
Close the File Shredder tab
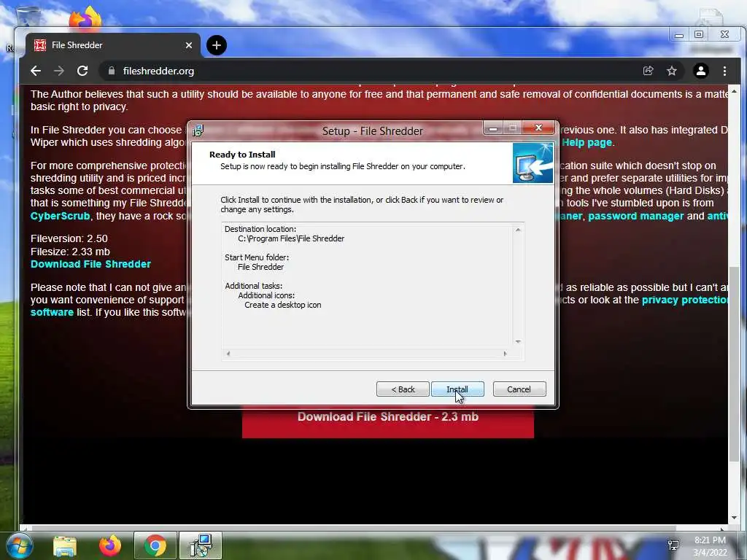(189, 45)
